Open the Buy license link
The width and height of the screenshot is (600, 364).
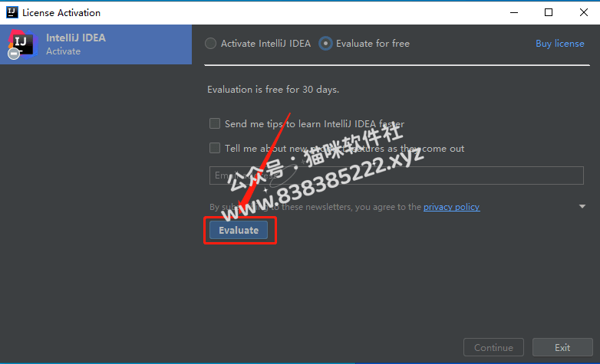click(560, 44)
